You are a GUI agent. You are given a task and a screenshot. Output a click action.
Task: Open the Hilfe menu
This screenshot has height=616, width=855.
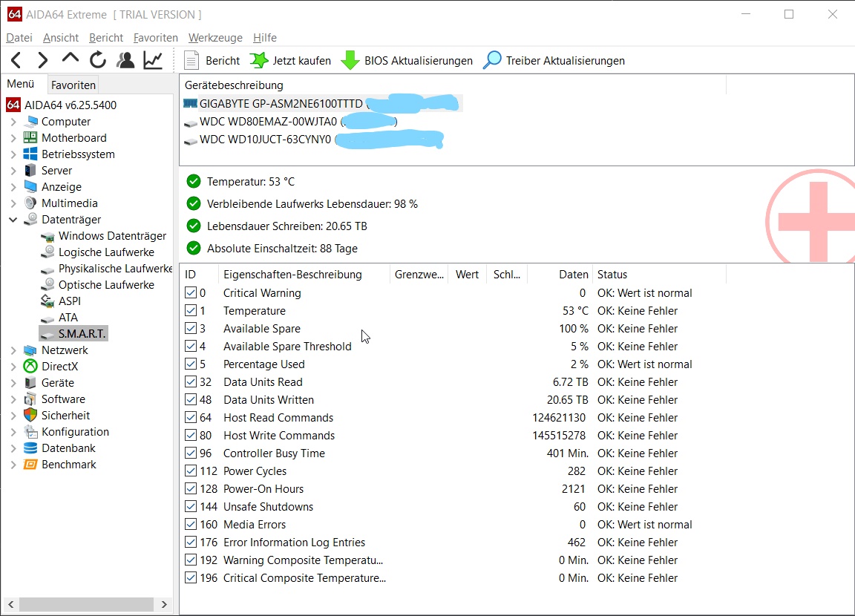pos(264,38)
